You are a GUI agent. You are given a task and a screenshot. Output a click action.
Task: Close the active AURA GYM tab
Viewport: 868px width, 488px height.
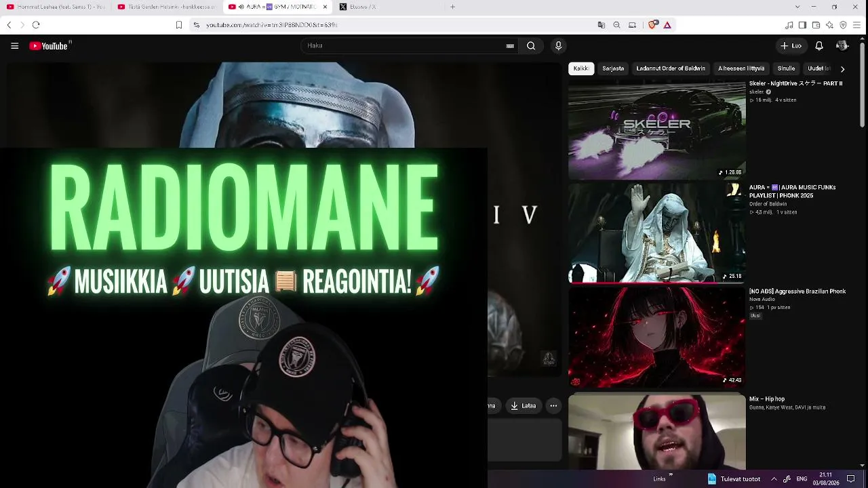(x=325, y=7)
